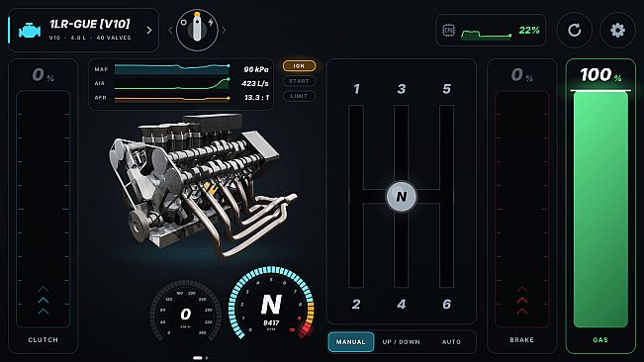Click the 22% CPU load value

tap(529, 31)
